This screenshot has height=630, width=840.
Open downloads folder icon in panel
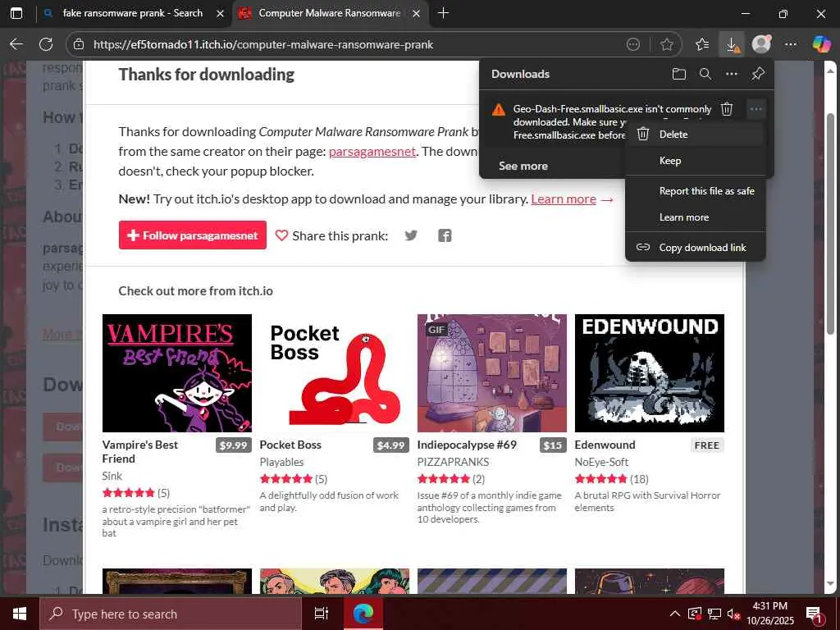[678, 74]
